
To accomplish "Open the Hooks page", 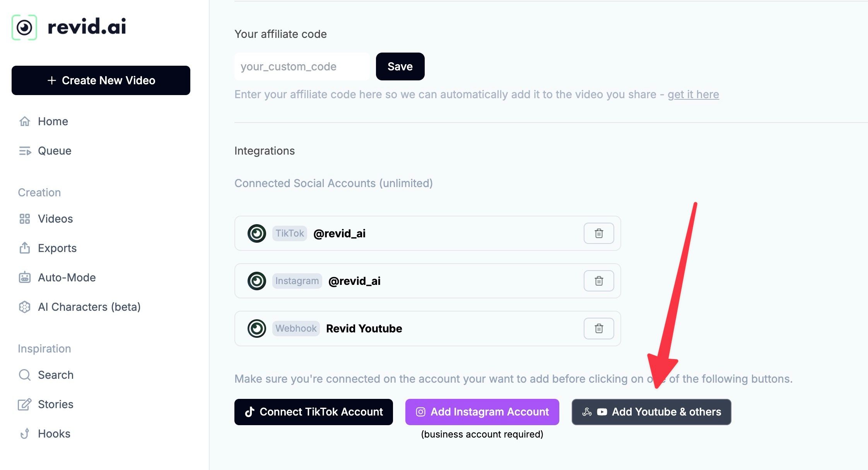I will (x=54, y=434).
